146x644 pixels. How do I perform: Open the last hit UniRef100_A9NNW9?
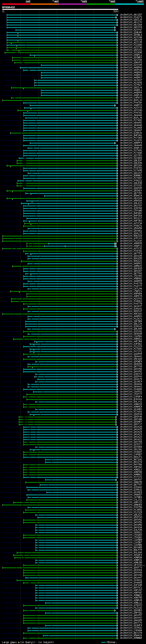(x=131, y=638)
